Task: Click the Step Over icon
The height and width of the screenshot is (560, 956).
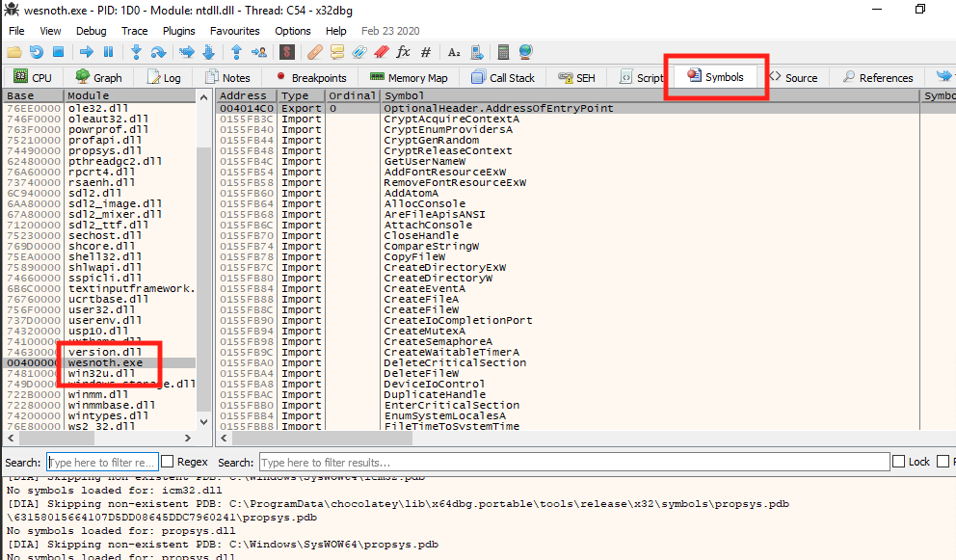Action: tap(158, 52)
